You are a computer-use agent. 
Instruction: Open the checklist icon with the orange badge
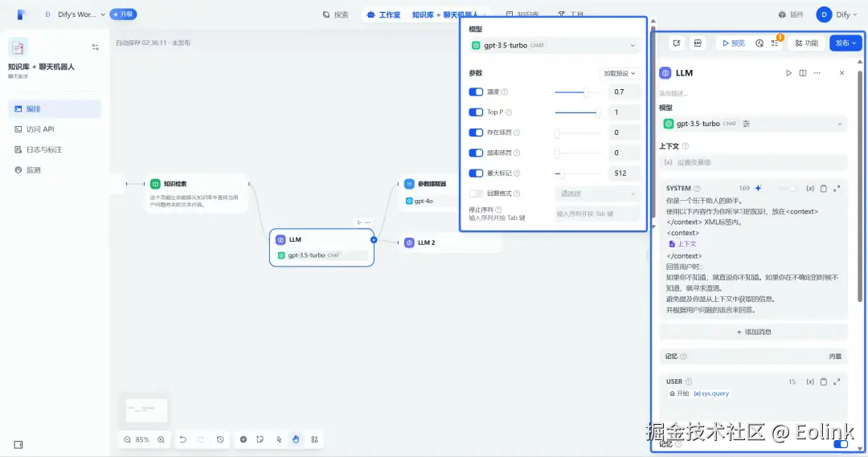[x=775, y=43]
